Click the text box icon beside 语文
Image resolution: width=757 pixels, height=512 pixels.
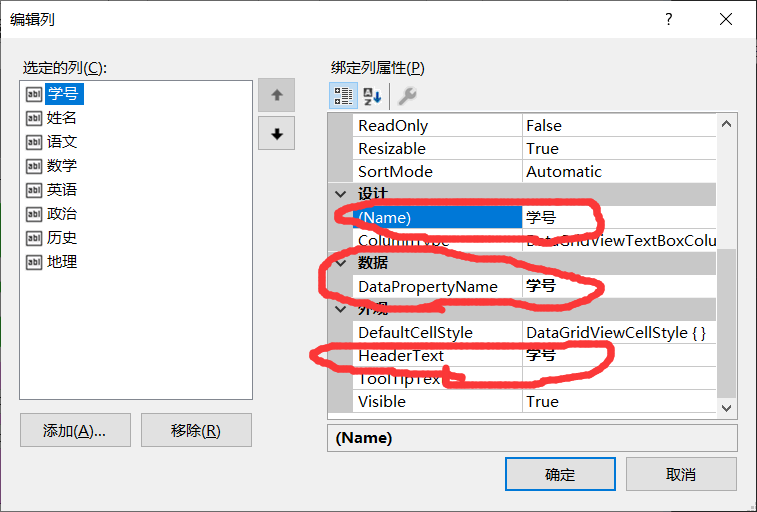tap(34, 142)
